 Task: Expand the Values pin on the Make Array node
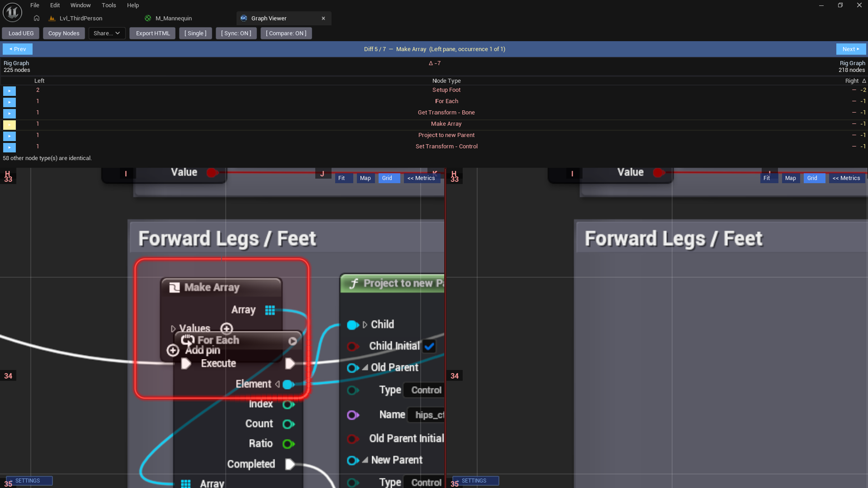coord(173,329)
